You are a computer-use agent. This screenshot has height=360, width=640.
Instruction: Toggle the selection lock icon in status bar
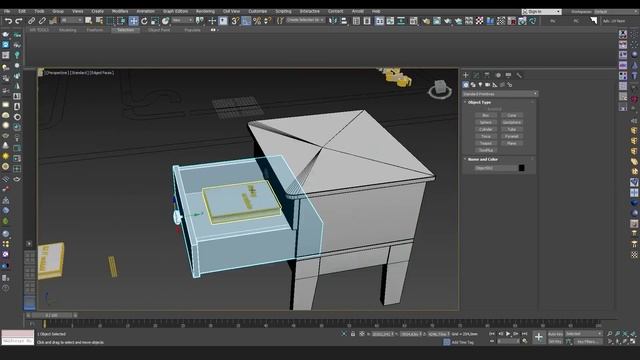click(x=353, y=334)
